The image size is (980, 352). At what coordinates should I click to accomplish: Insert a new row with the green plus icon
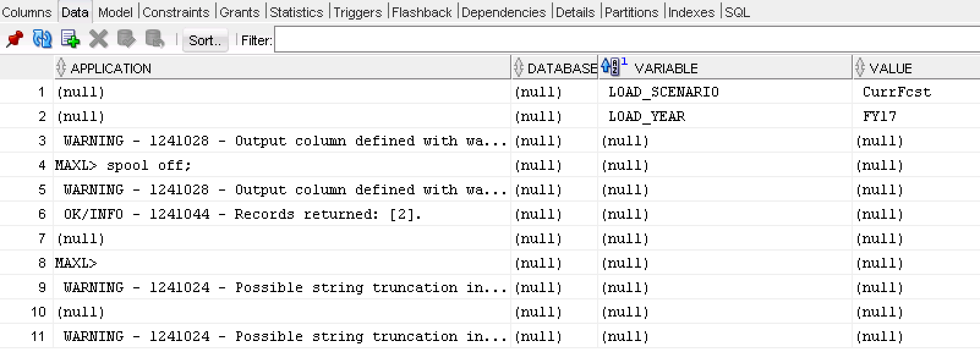(70, 40)
